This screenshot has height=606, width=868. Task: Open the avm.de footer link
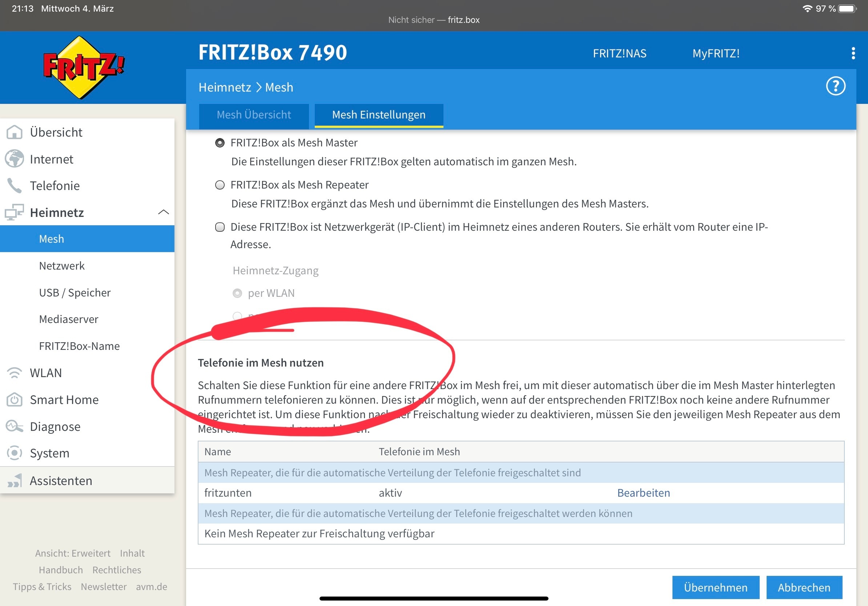[152, 586]
